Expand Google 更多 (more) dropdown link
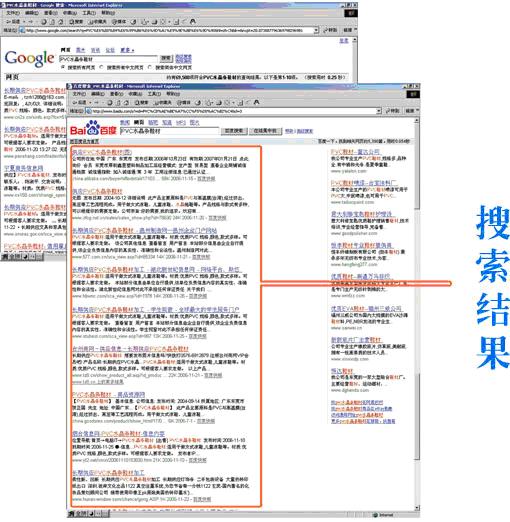 [x=127, y=50]
